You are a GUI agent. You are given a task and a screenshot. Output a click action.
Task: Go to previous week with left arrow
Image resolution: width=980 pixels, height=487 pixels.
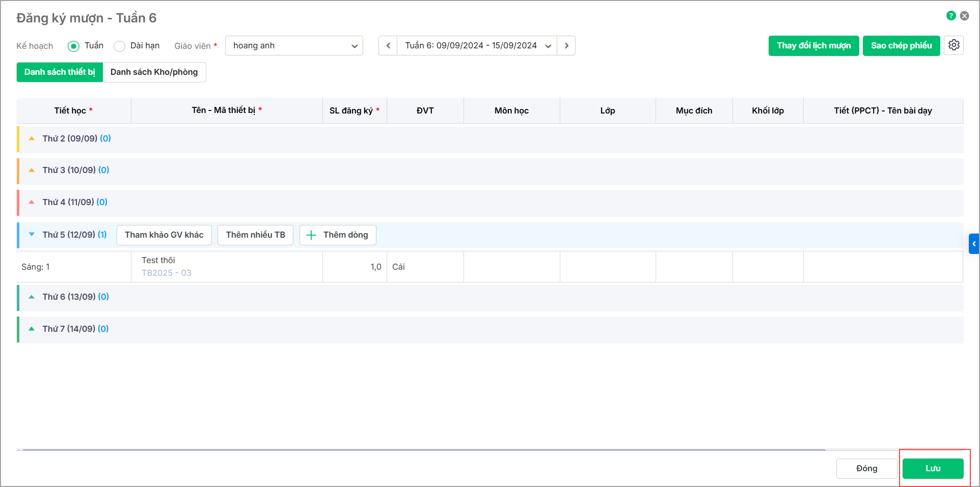(388, 46)
